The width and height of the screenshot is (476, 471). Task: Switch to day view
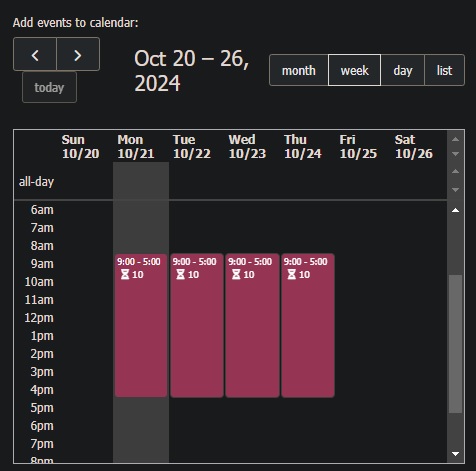point(403,70)
